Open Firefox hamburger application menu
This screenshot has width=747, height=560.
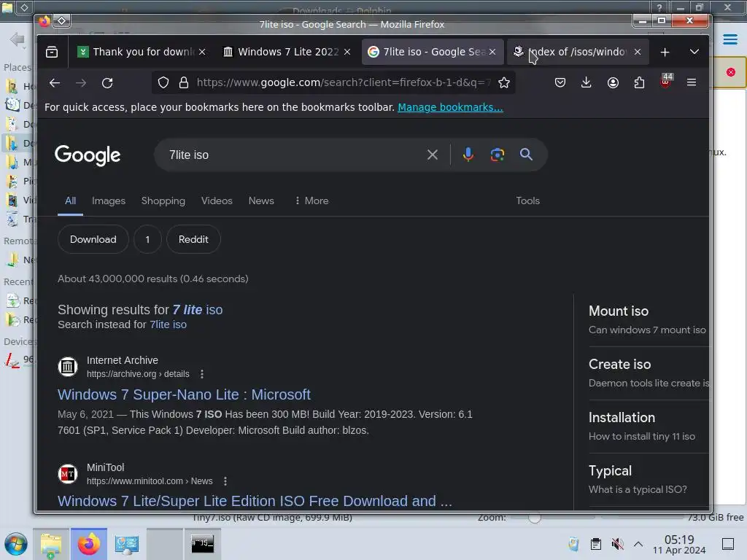[x=692, y=83]
